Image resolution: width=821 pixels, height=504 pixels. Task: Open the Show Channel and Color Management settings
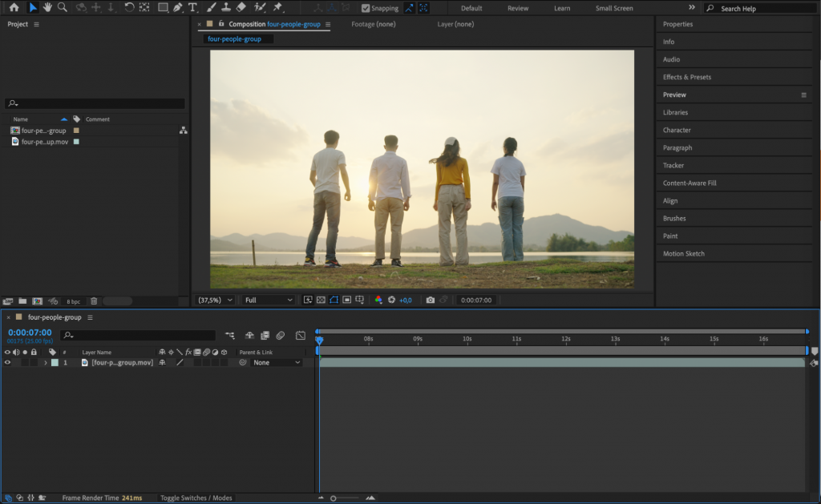(378, 300)
